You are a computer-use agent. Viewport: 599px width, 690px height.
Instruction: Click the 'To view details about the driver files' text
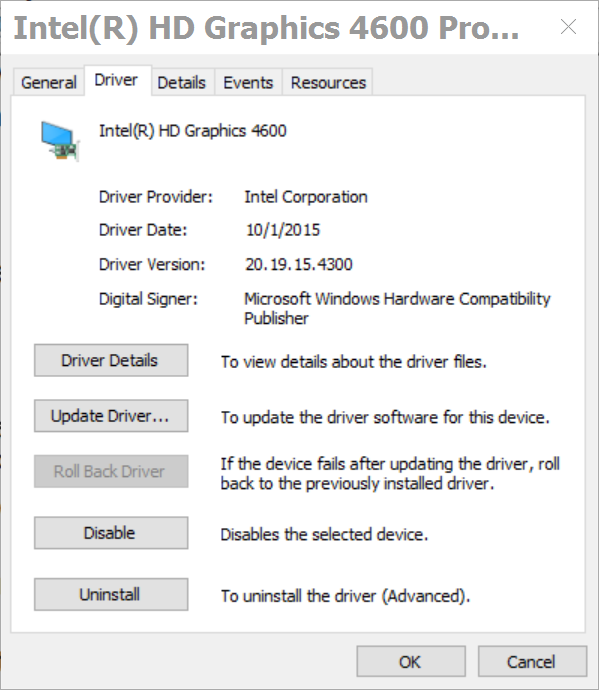coord(354,362)
